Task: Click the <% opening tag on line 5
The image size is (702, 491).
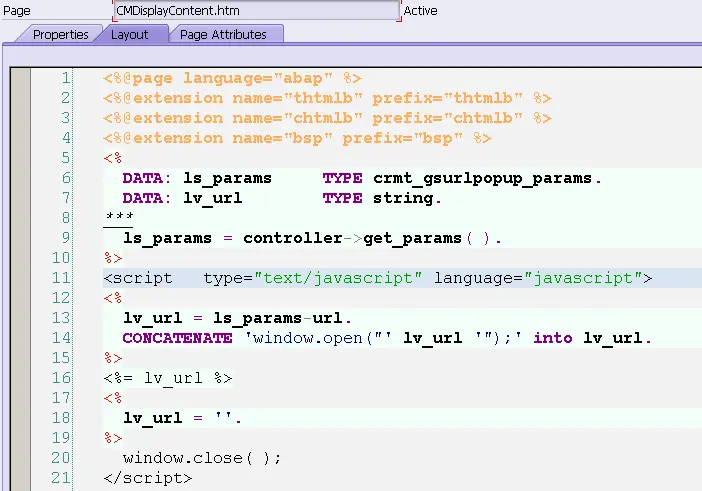Action: click(112, 158)
